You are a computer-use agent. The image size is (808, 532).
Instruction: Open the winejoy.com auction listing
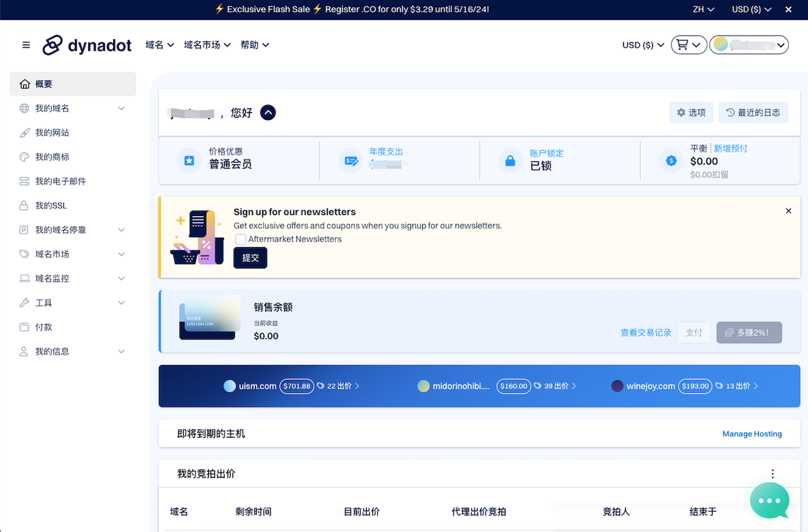685,386
